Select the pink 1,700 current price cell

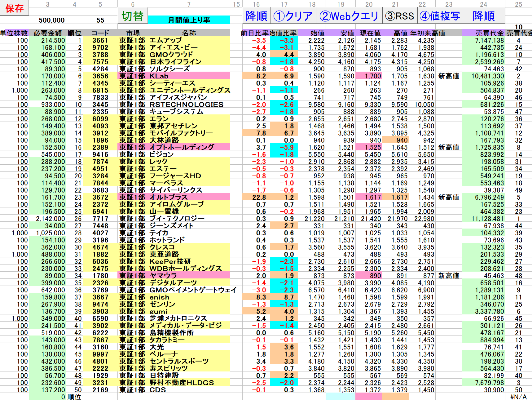369,76
